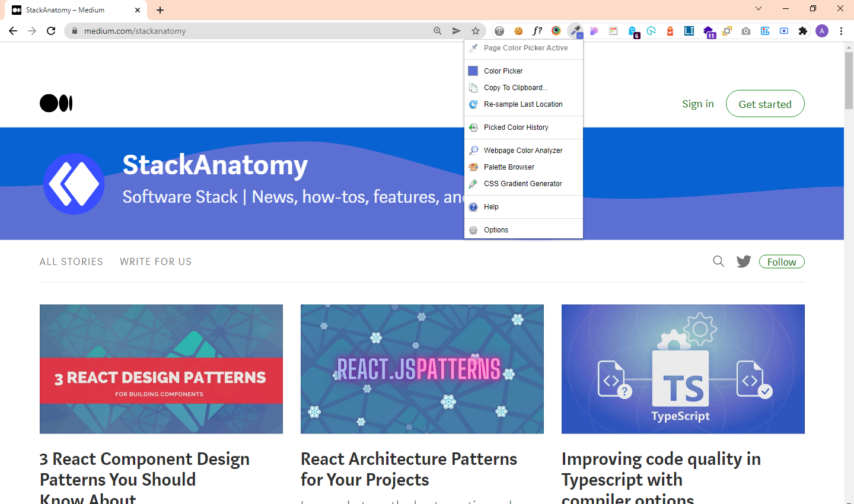Click the LI blue square extension icon
The height and width of the screenshot is (504, 854).
point(689,31)
